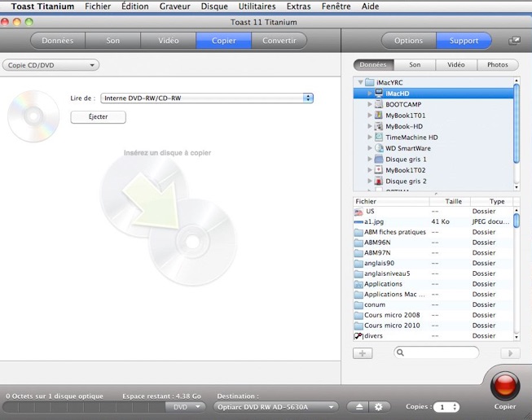Expand the MyBook1T01 disclosure triangle
Viewport: 532px width, 420px height.
click(370, 116)
